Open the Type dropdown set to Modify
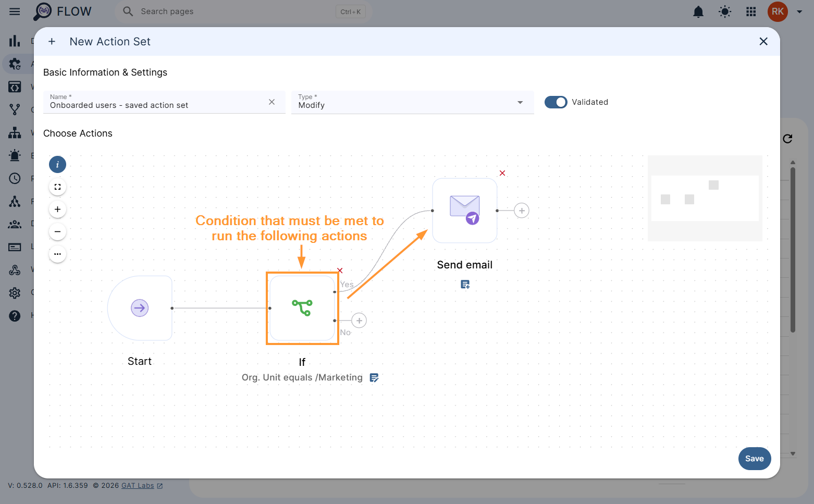The height and width of the screenshot is (504, 814). click(412, 102)
